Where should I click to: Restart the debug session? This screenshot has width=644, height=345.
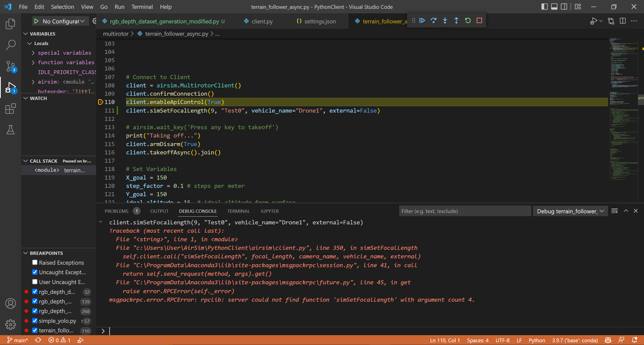[468, 20]
